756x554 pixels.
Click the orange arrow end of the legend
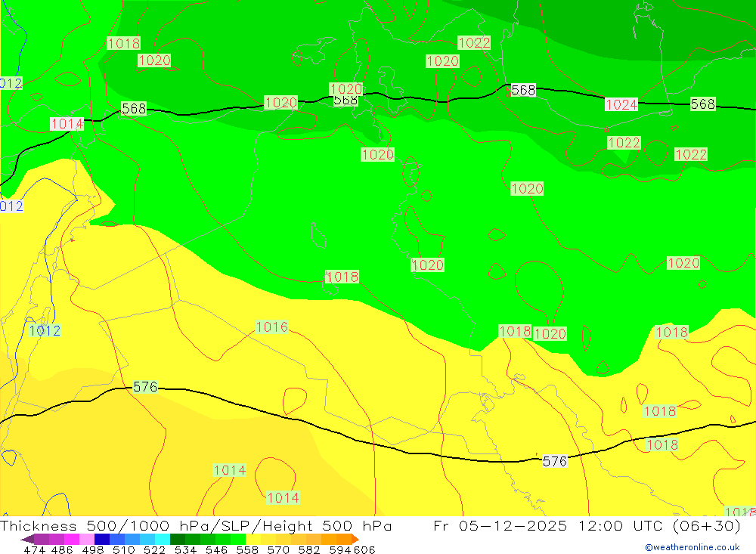click(355, 539)
